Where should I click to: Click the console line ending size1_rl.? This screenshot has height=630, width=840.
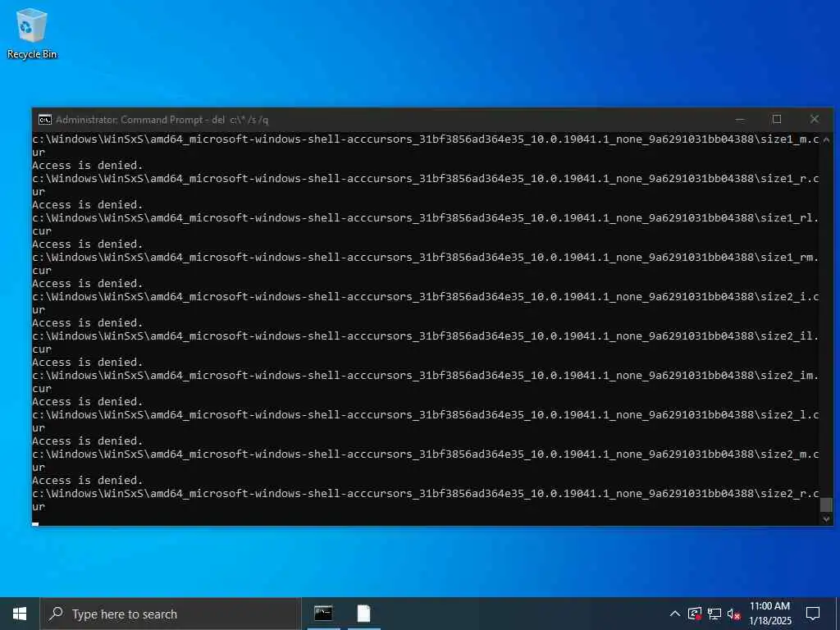[426, 218]
